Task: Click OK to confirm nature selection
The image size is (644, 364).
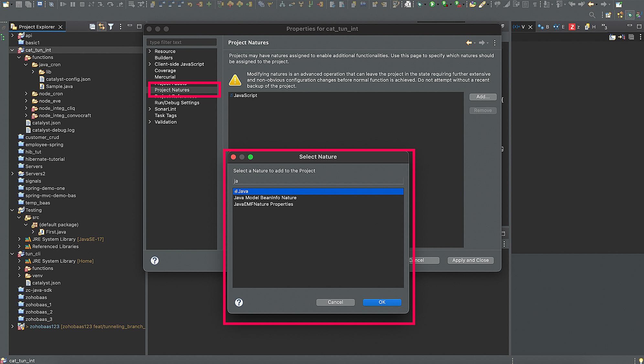Action: tap(382, 302)
